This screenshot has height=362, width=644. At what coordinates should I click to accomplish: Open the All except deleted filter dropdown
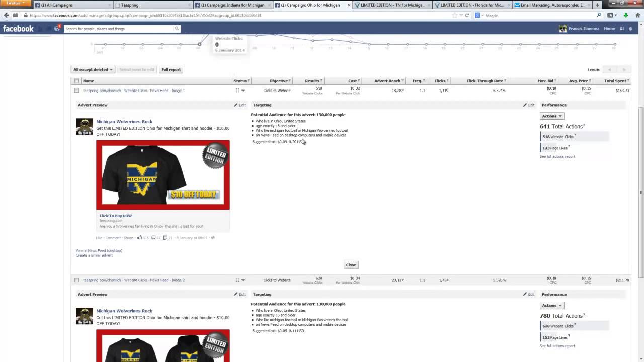pyautogui.click(x=93, y=70)
